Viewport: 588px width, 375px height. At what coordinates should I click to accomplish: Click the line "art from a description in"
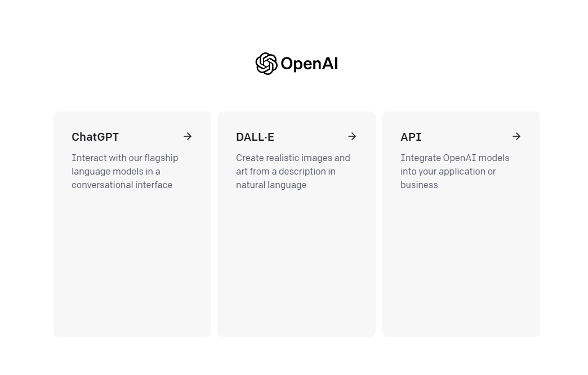coord(286,171)
